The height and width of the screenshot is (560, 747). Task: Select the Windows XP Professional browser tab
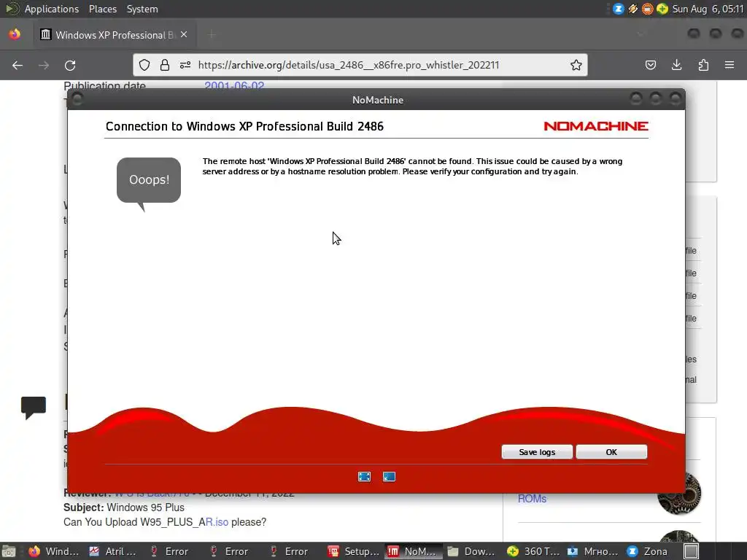115,35
